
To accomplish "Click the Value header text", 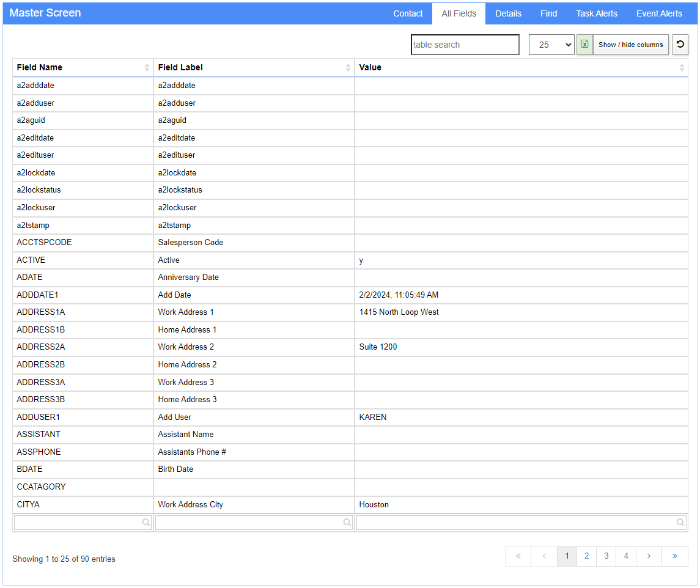I will [x=370, y=67].
